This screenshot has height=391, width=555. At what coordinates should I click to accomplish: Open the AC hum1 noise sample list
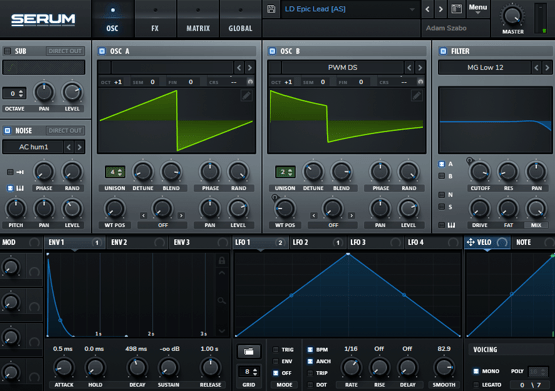coord(33,147)
